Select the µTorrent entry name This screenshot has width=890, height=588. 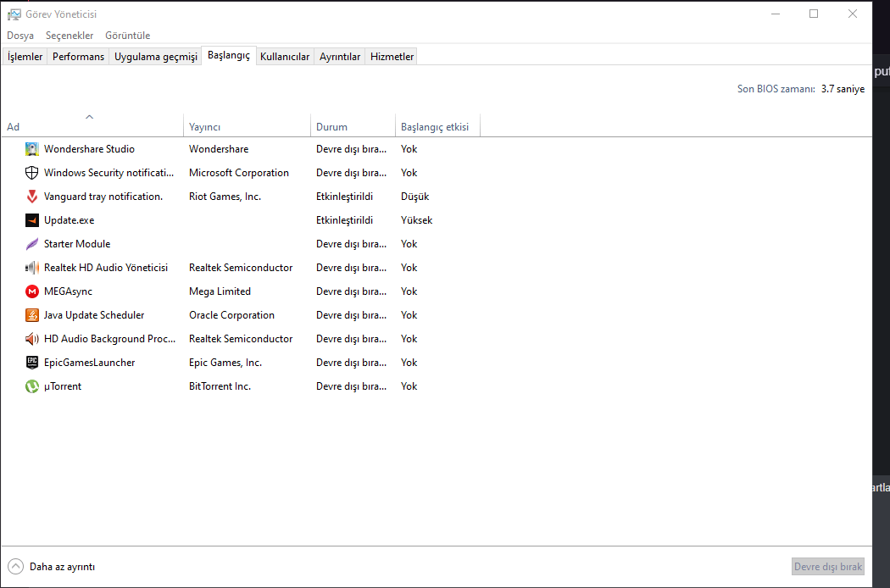coord(63,386)
